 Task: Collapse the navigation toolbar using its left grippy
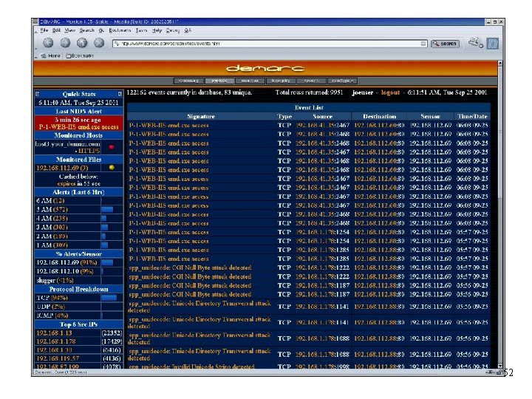coord(36,44)
